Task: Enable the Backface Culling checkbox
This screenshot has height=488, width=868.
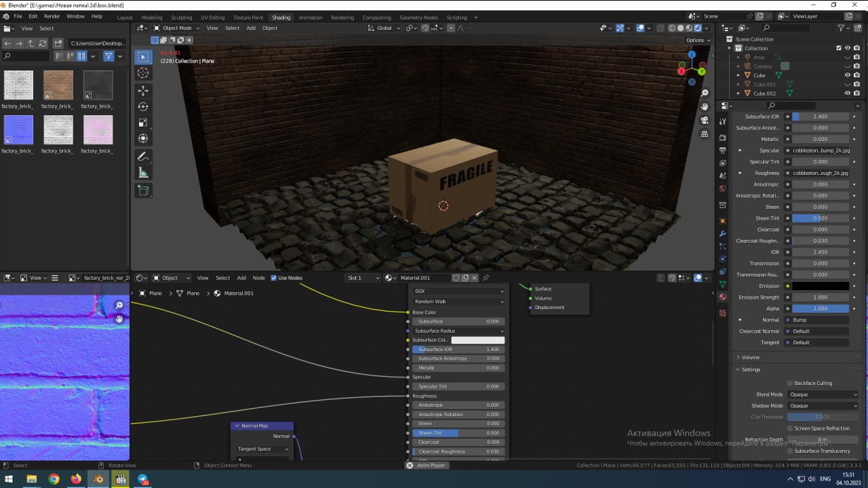Action: 790,383
